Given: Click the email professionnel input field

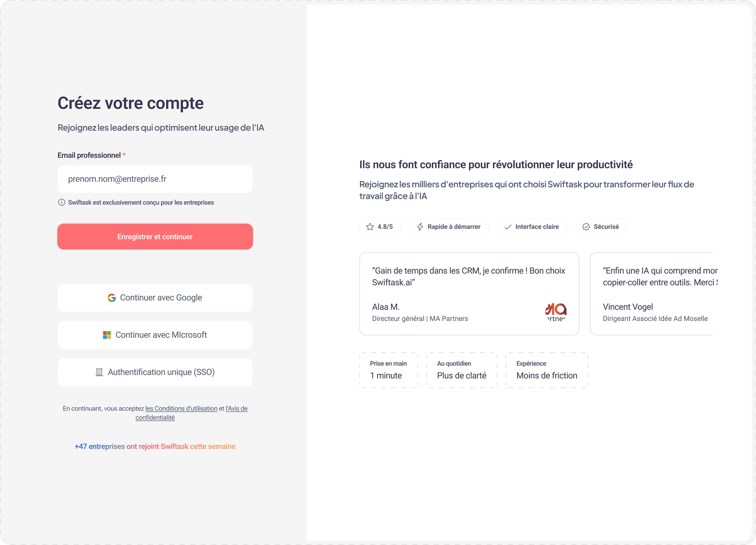Looking at the screenshot, I should (155, 179).
